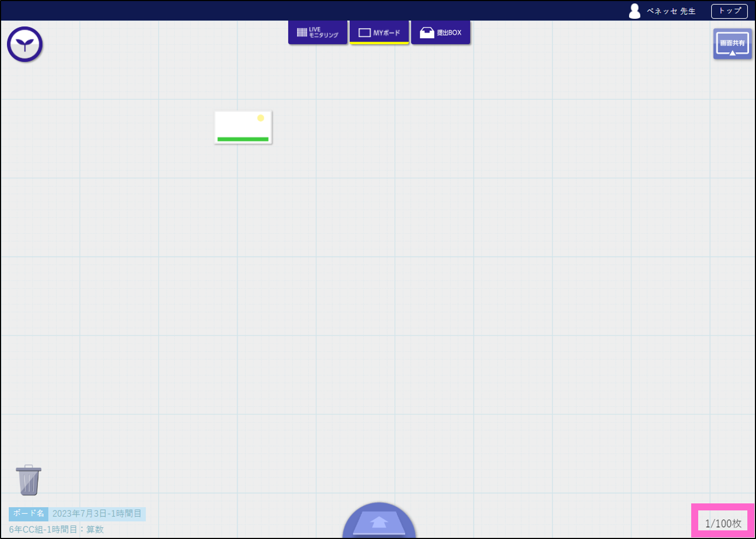The image size is (756, 539).
Task: Click the 画面共有 screen share button
Action: click(x=732, y=44)
